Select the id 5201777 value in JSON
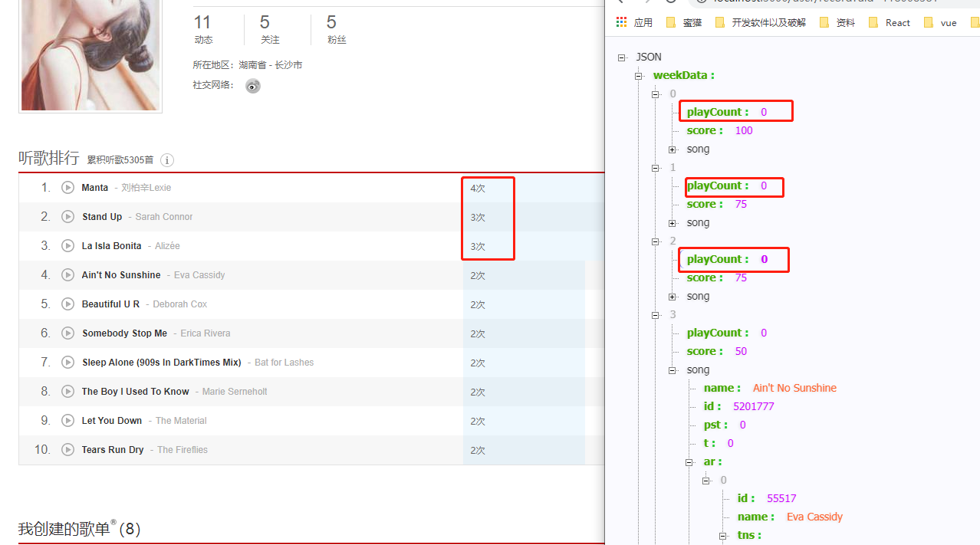Viewport: 980px width, 545px height. (754, 407)
